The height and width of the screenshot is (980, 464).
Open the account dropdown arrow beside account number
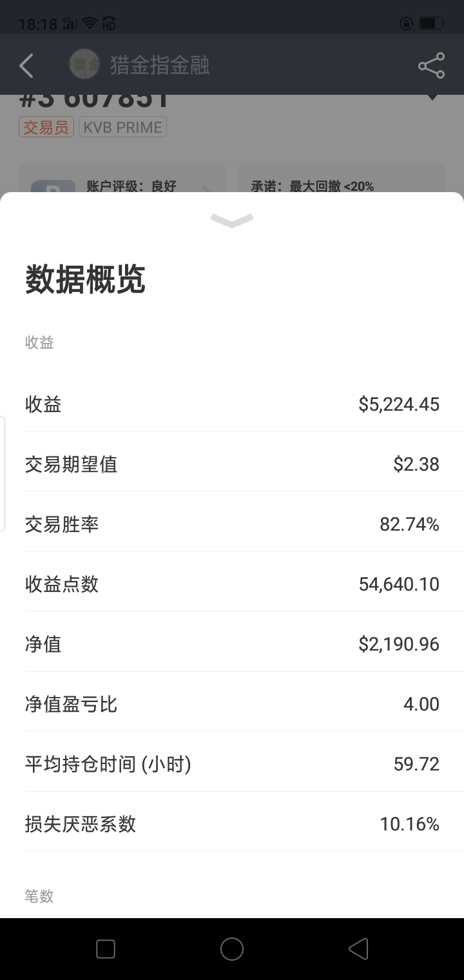(432, 98)
